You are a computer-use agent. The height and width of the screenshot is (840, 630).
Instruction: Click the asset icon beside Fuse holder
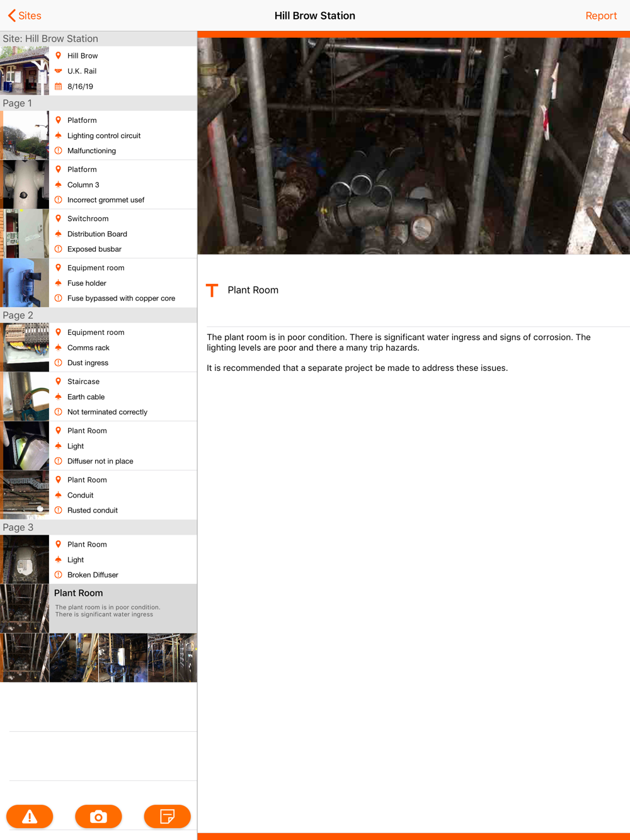[59, 283]
